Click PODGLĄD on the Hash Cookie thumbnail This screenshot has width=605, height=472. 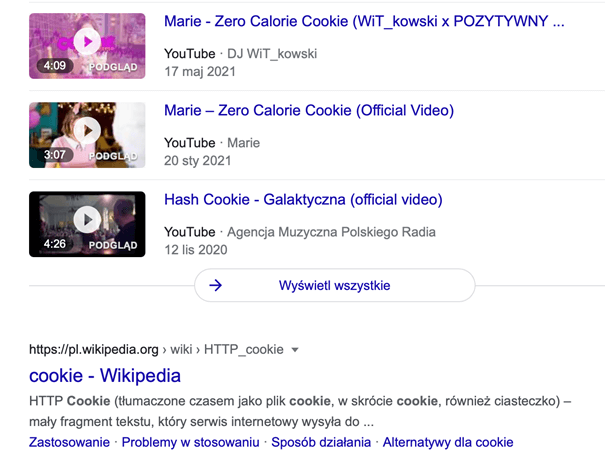(113, 244)
